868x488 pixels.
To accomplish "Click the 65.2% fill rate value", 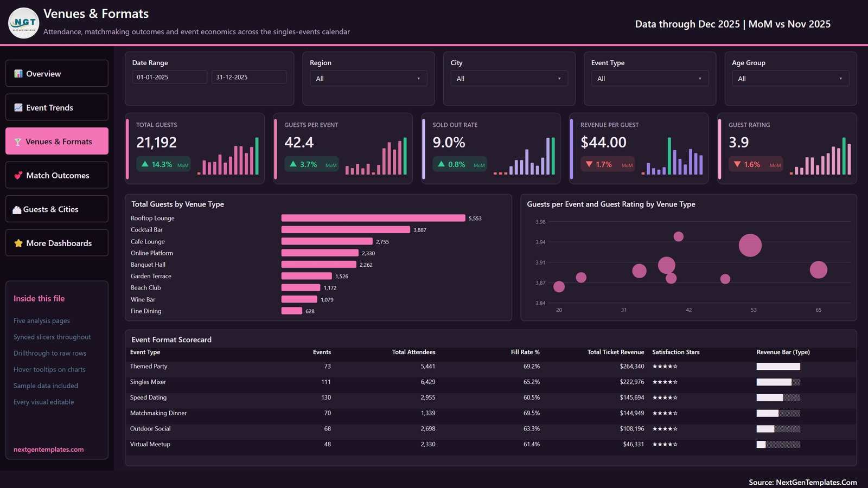I will (532, 382).
